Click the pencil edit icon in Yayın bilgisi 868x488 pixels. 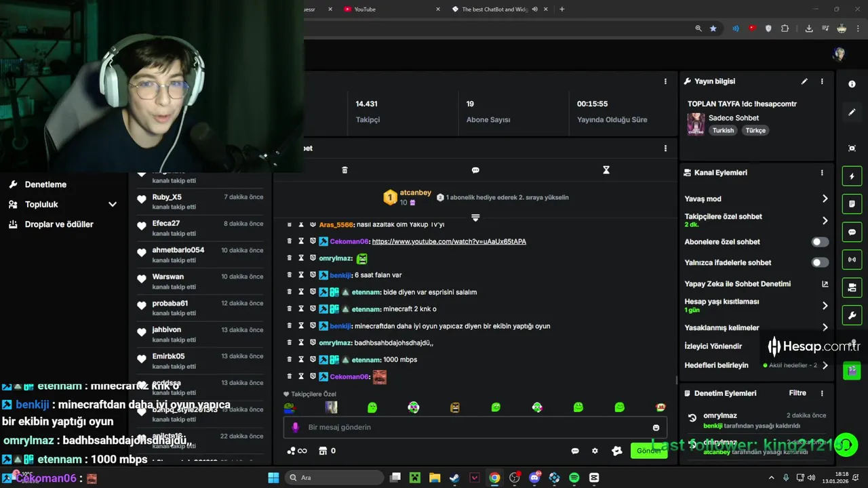coord(804,81)
